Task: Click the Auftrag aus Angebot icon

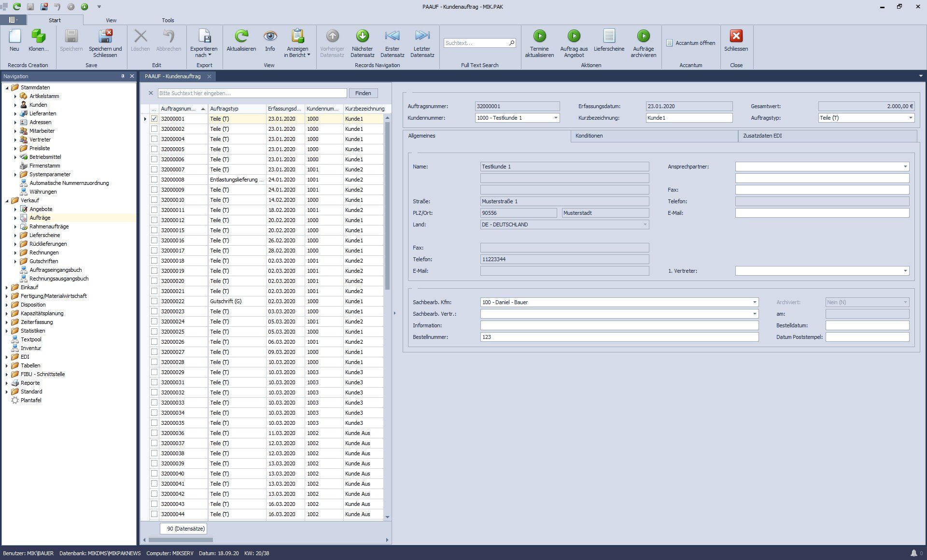Action: point(574,42)
